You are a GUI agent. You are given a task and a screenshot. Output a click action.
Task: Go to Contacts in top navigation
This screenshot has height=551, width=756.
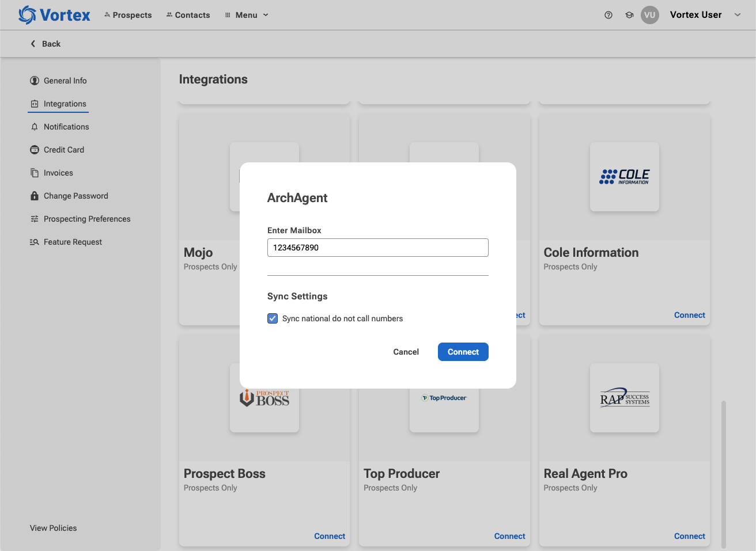click(188, 15)
